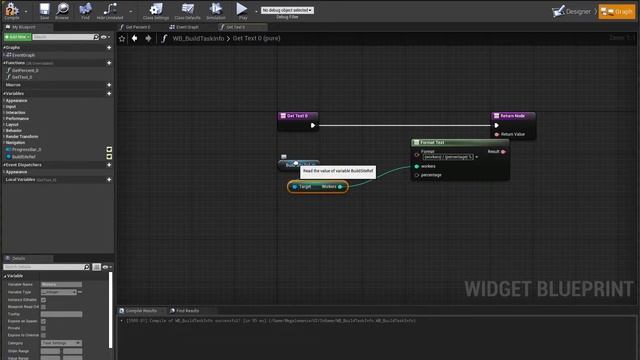Image resolution: width=640 pixels, height=360 pixels.
Task: Toggle BuildSiteRef variable visibility eye
Action: [109, 156]
